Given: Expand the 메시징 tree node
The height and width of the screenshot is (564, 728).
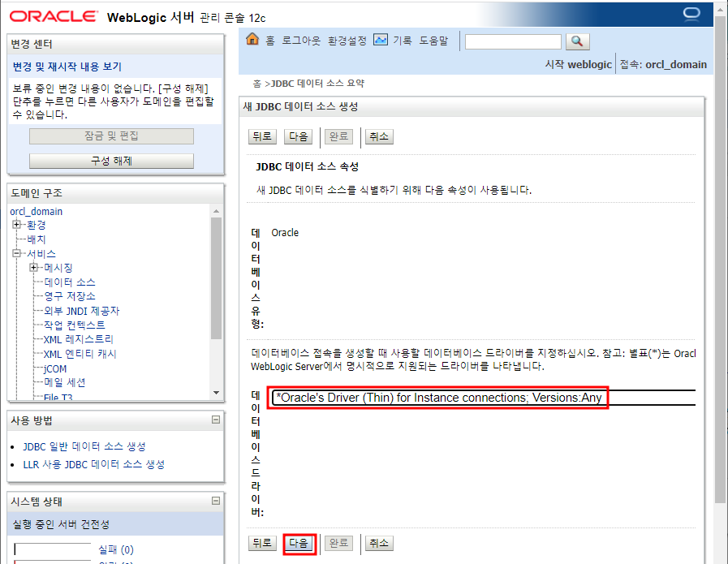Looking at the screenshot, I should (x=33, y=267).
